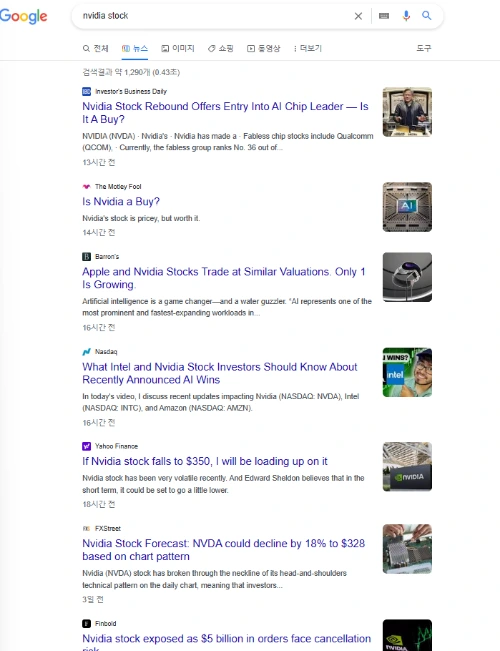Open the 쇼핑 tab
Image resolution: width=500 pixels, height=651 pixels.
tap(221, 49)
